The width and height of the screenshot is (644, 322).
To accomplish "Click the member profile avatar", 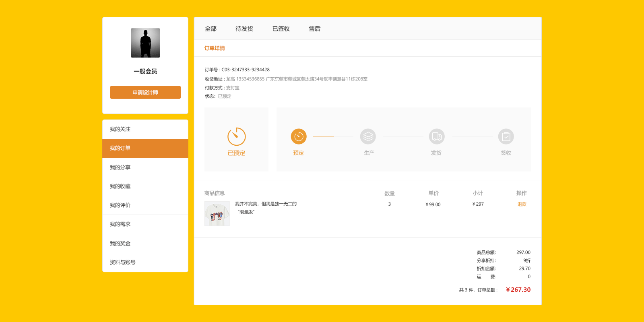I will [x=145, y=43].
